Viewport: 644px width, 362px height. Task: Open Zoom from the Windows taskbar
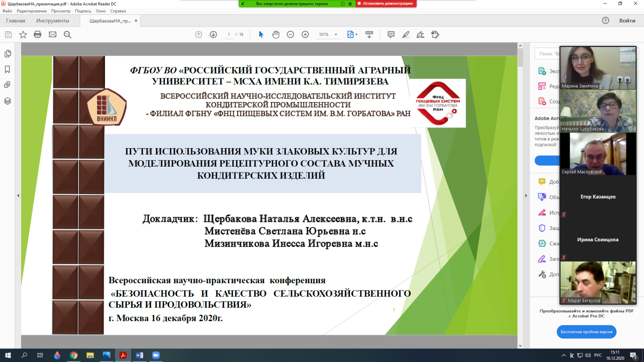pyautogui.click(x=156, y=355)
